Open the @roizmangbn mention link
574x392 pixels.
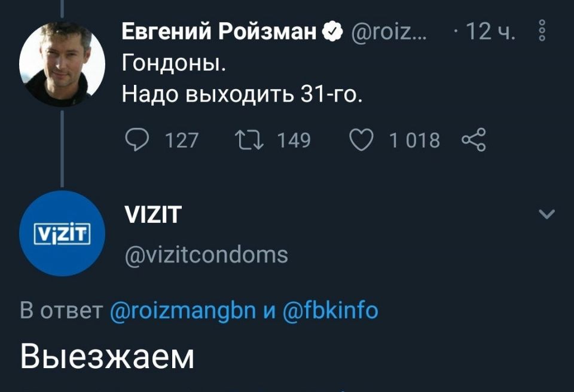[x=183, y=310]
